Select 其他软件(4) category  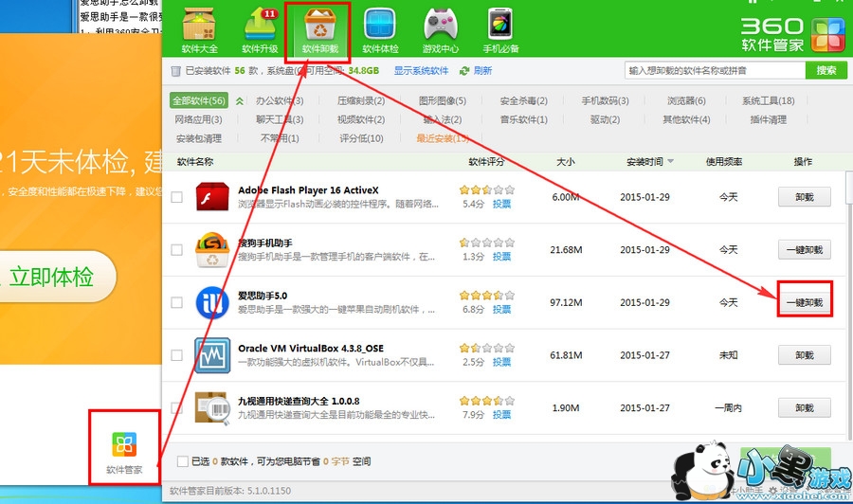click(x=686, y=119)
